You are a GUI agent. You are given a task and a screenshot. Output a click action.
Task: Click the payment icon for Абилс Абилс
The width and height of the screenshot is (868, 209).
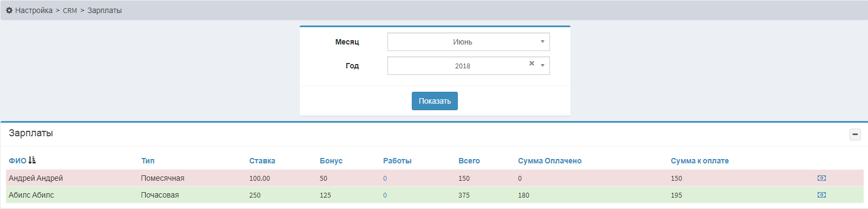click(821, 195)
